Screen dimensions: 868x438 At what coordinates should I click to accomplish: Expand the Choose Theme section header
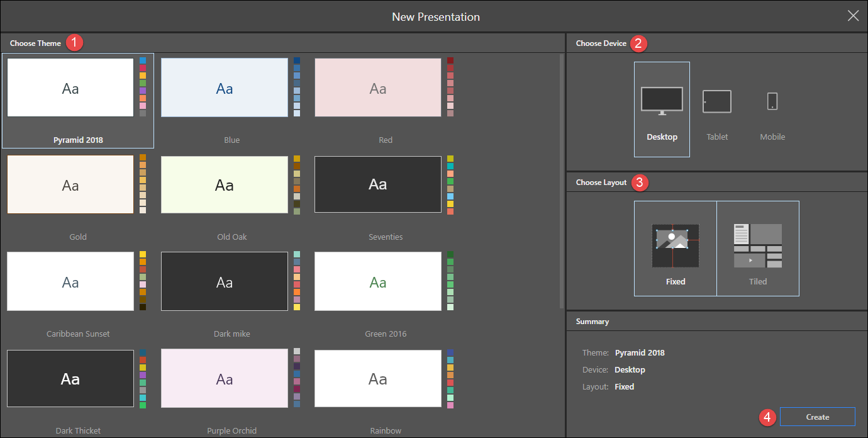(35, 43)
